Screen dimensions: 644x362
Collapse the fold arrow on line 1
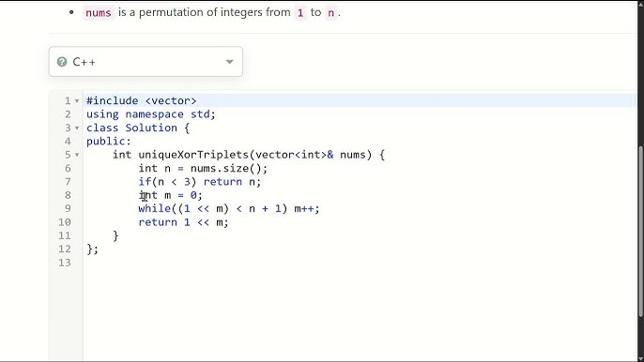(x=77, y=101)
